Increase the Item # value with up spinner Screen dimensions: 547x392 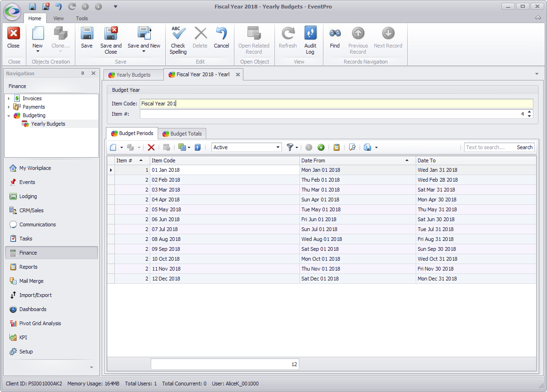529,112
